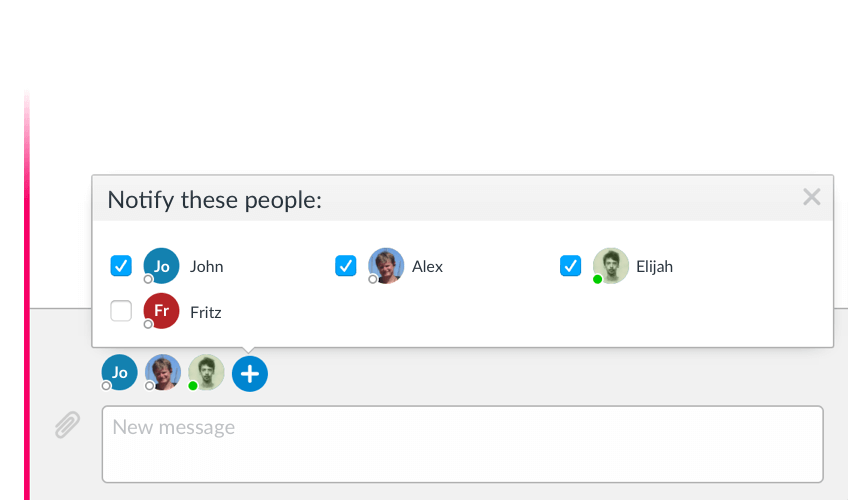
Task: Select the Alex name label
Action: tap(427, 267)
